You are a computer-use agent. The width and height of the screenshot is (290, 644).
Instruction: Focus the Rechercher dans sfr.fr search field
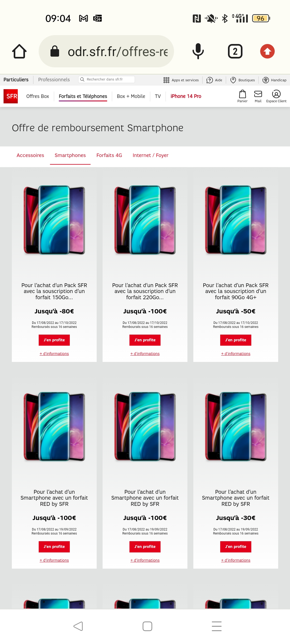pyautogui.click(x=107, y=79)
